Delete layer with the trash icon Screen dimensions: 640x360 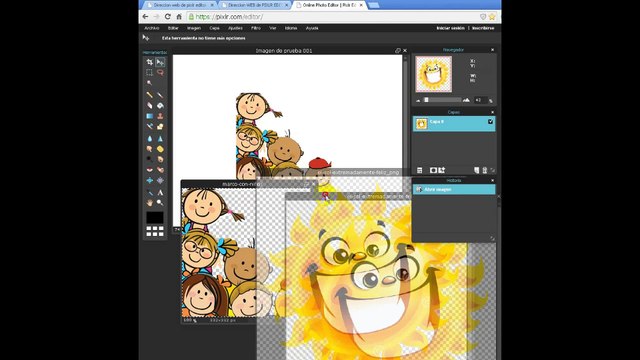pos(484,170)
